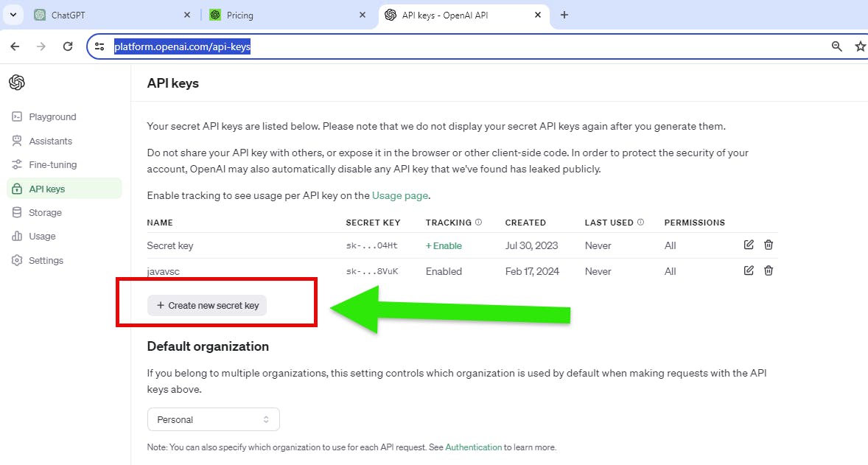Delete the Secret key entry

(x=769, y=245)
